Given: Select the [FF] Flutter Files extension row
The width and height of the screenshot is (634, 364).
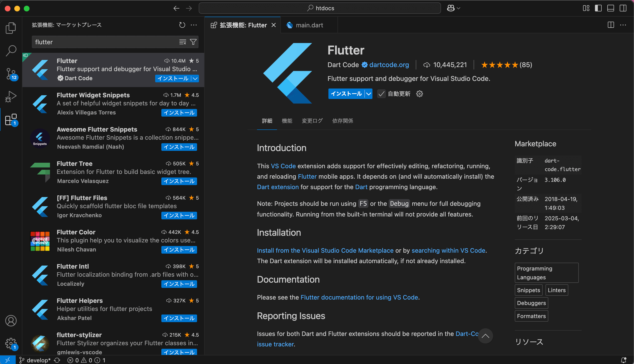Looking at the screenshot, I should pyautogui.click(x=113, y=207).
